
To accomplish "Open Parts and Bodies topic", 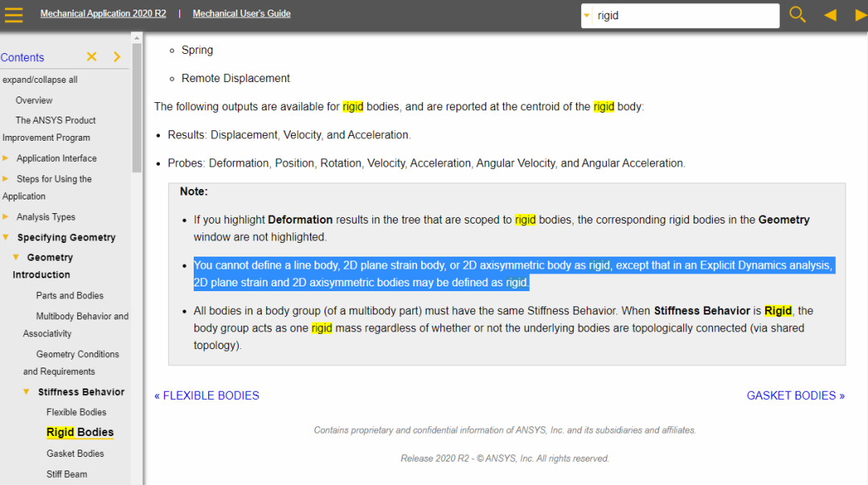I will 70,296.
